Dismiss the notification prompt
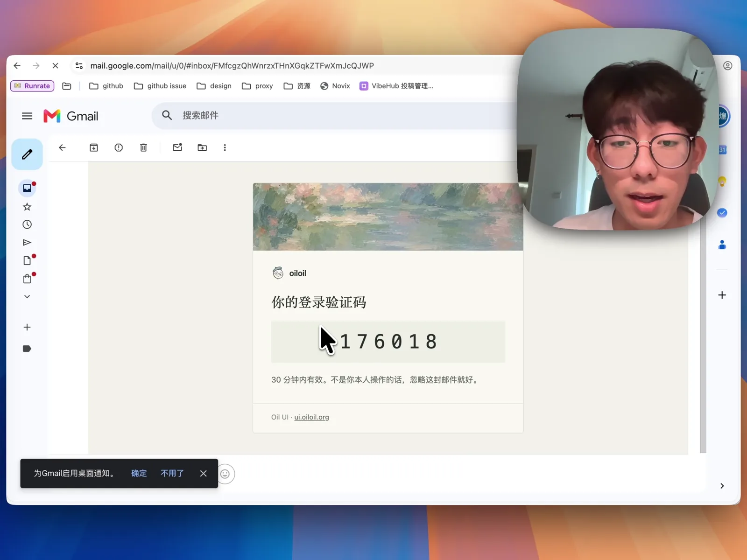 (203, 473)
